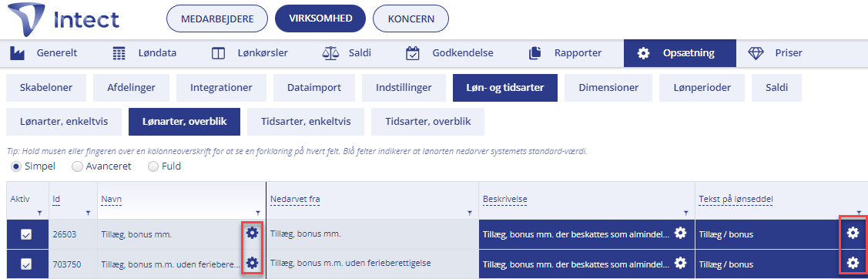Screen dimensions: 868x279
Task: Toggle the Aktiv checkbox for row 703750
Action: tap(26, 264)
